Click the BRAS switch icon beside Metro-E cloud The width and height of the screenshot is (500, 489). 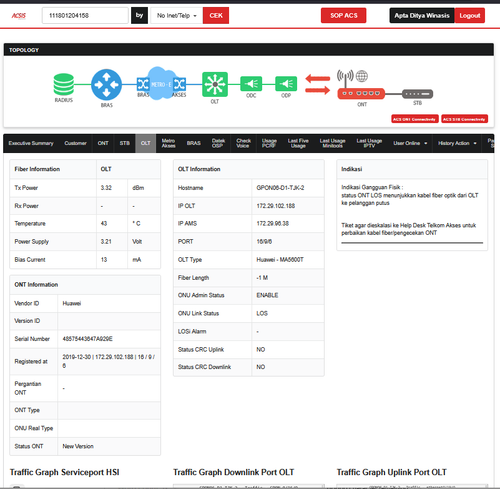pyautogui.click(x=143, y=84)
